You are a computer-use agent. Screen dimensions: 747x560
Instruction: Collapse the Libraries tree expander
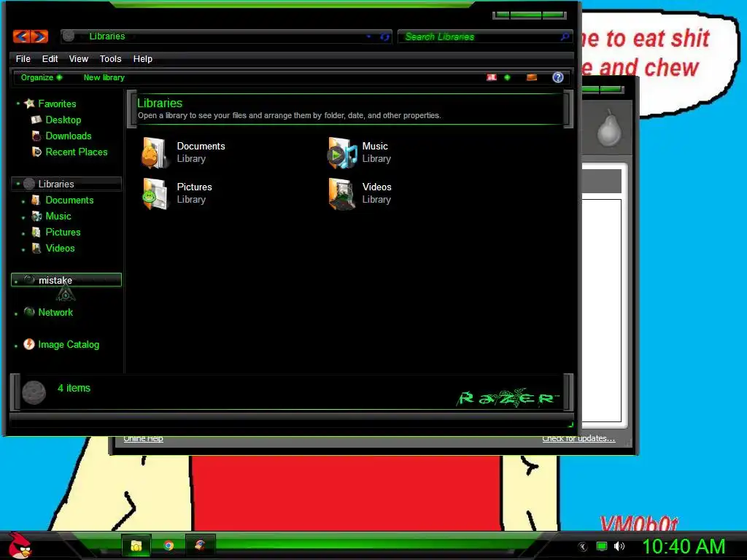click(x=18, y=183)
